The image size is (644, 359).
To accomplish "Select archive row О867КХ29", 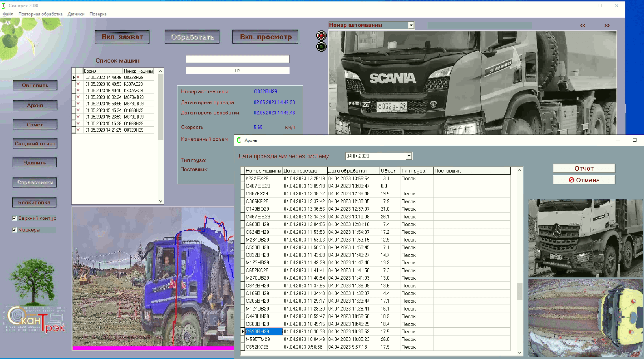I will (376, 194).
